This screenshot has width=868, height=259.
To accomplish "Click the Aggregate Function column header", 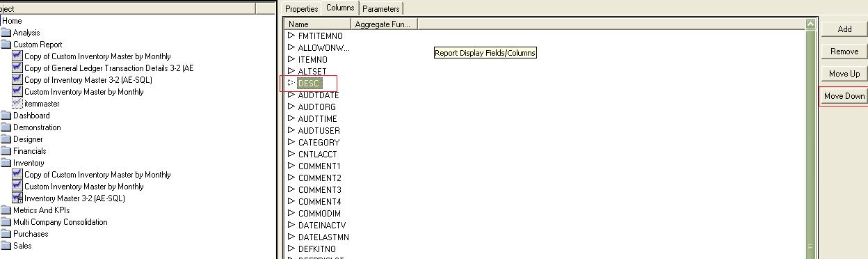I will [384, 24].
